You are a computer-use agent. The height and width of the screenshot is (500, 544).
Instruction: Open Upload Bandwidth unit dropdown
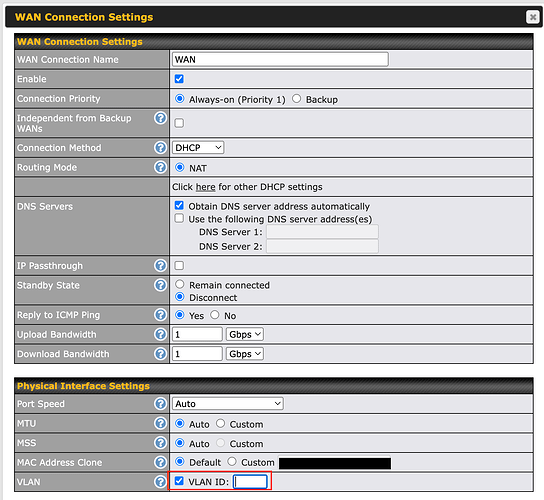click(245, 334)
